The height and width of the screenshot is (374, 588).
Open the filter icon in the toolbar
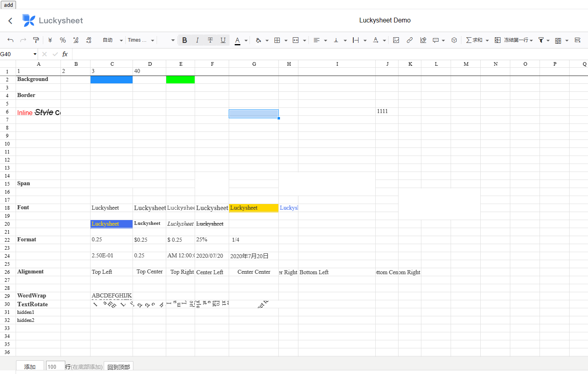(x=542, y=40)
